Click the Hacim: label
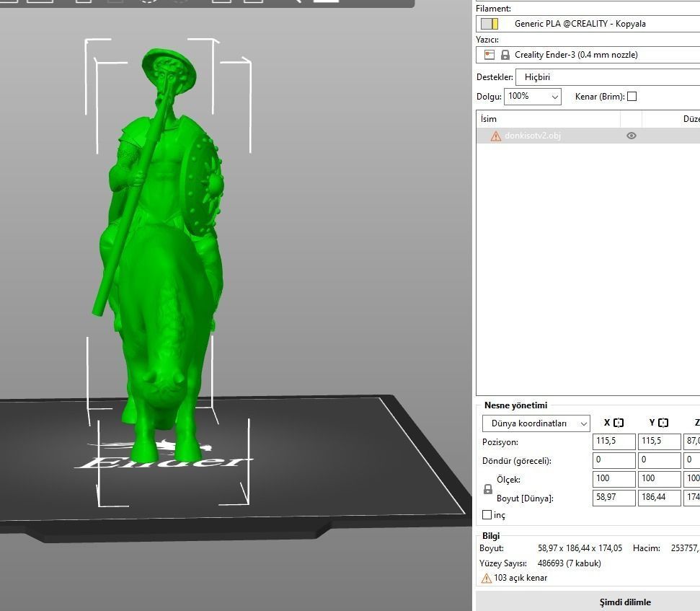The height and width of the screenshot is (611, 700). (647, 548)
